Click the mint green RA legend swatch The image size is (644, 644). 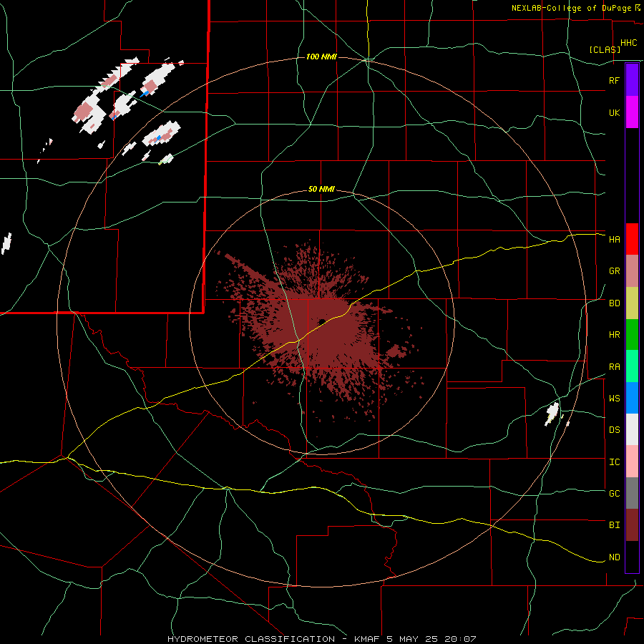[632, 366]
